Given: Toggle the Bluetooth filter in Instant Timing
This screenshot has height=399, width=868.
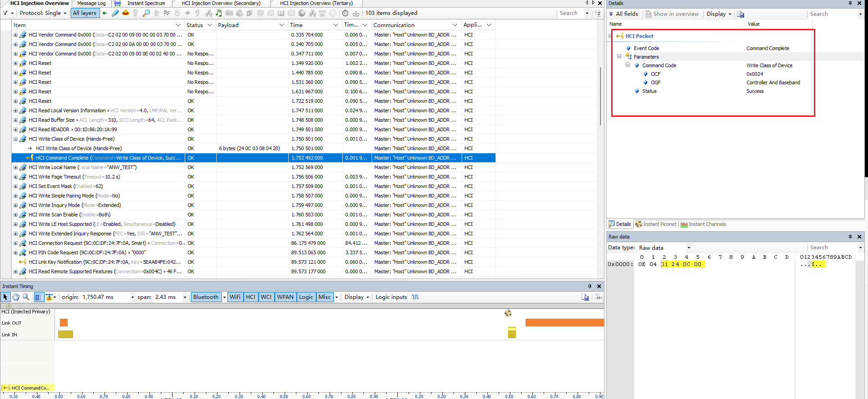Looking at the screenshot, I should (x=206, y=297).
